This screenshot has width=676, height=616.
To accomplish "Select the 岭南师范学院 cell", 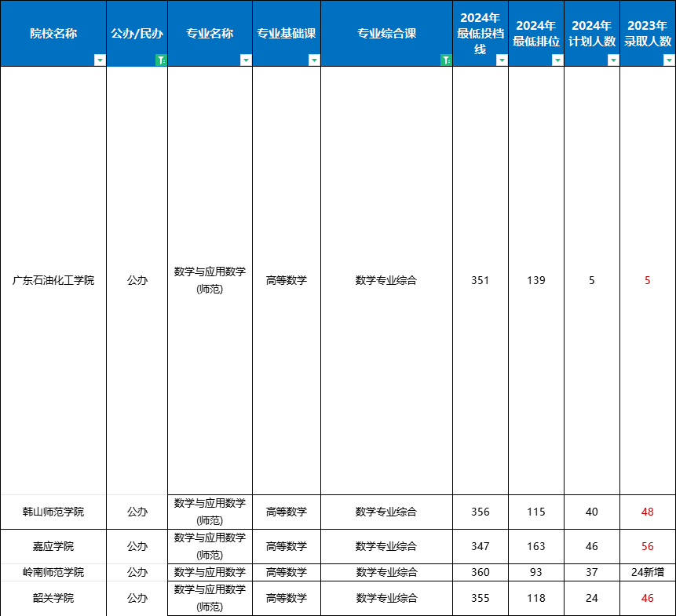I will coord(53,572).
